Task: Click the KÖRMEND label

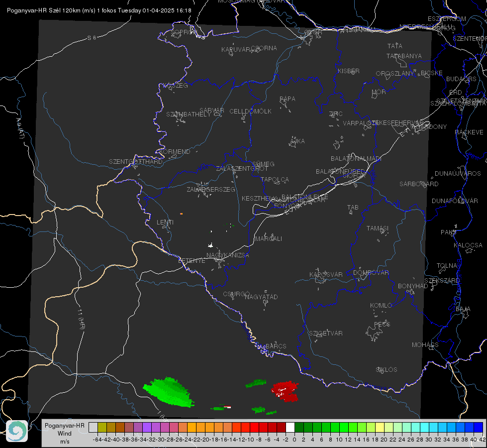Action: (175, 152)
